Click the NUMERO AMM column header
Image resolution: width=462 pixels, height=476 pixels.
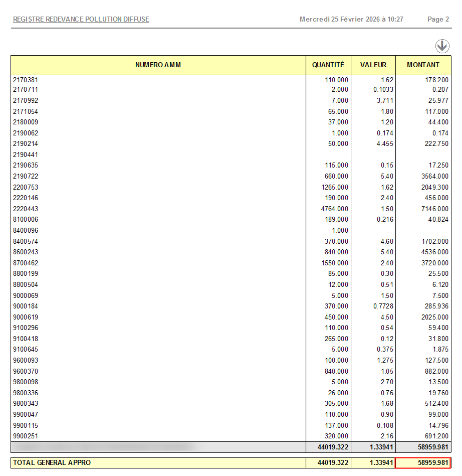tap(158, 65)
